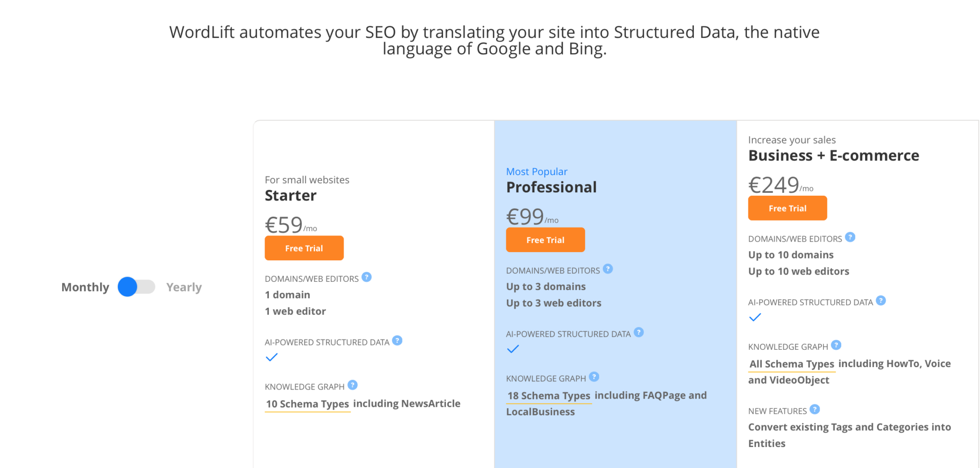Viewport: 980px width, 468px height.
Task: Open Starter Domains/Web Editors help icon
Action: point(367,277)
